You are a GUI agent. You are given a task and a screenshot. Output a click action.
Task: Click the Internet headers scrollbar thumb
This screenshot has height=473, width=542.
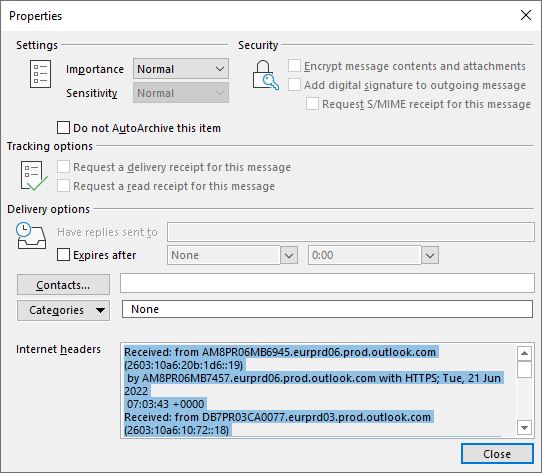pos(524,369)
